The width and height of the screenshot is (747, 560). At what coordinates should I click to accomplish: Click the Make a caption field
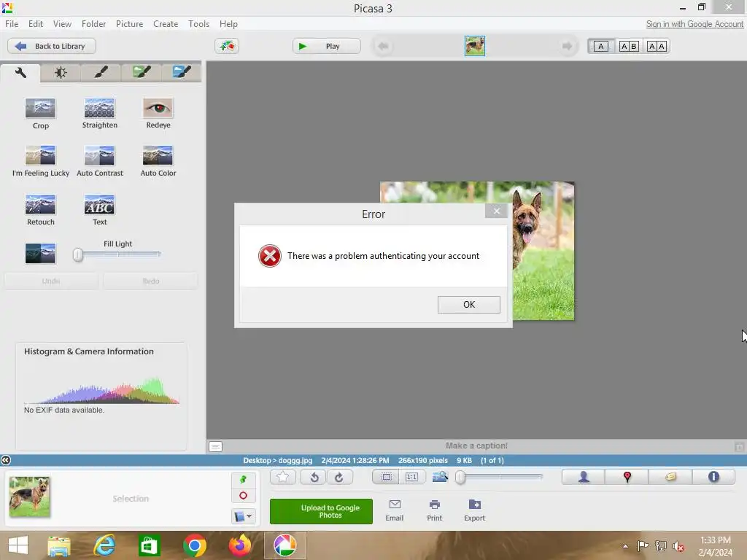[x=476, y=446]
